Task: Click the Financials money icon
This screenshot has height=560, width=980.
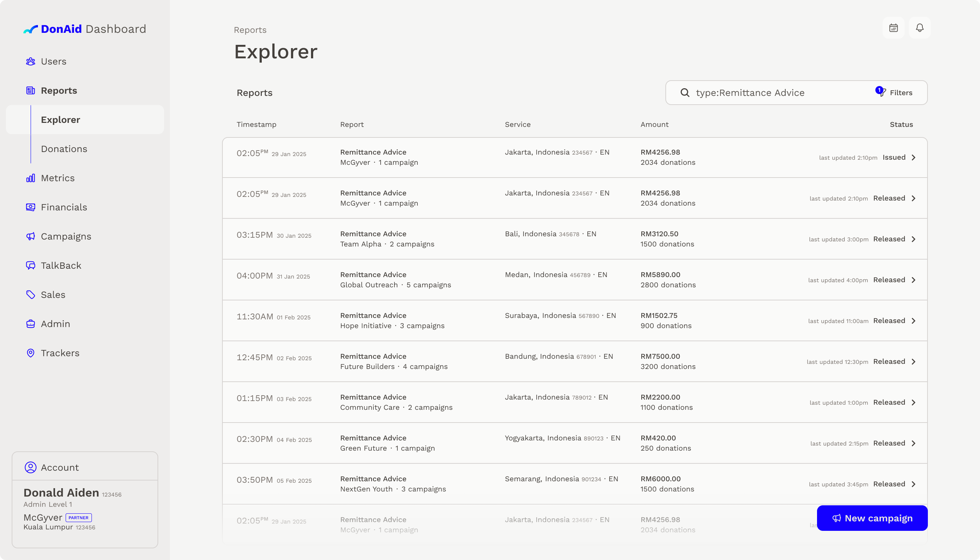Action: pos(30,207)
